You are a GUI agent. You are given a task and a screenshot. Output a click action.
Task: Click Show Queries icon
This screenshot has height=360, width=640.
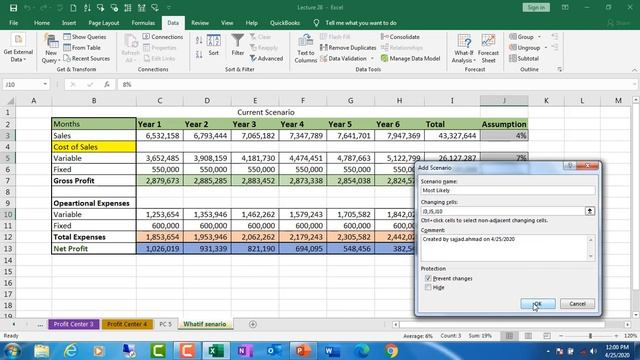point(67,37)
